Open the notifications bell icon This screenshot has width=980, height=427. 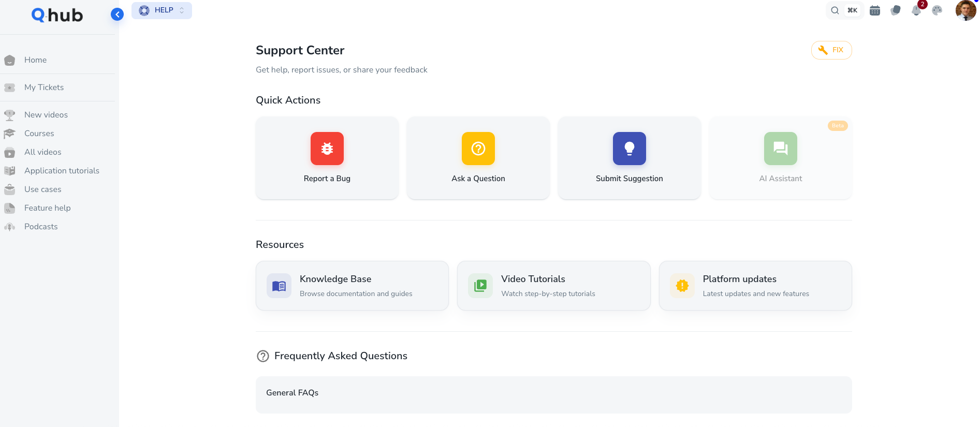pos(916,10)
